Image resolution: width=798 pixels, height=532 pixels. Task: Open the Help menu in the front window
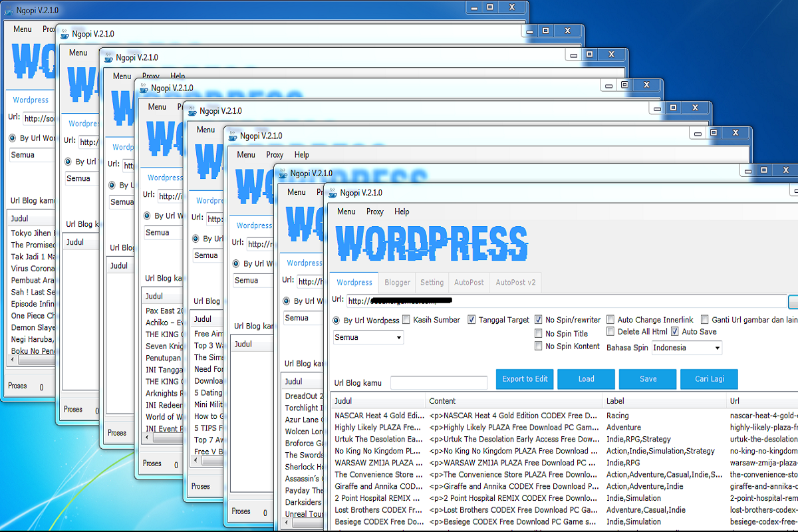click(x=402, y=211)
